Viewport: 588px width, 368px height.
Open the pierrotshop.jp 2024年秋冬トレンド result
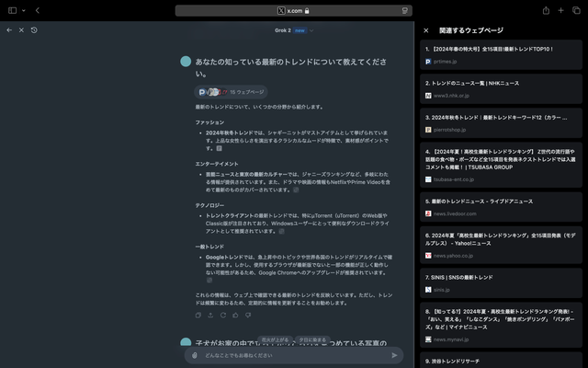click(x=501, y=123)
